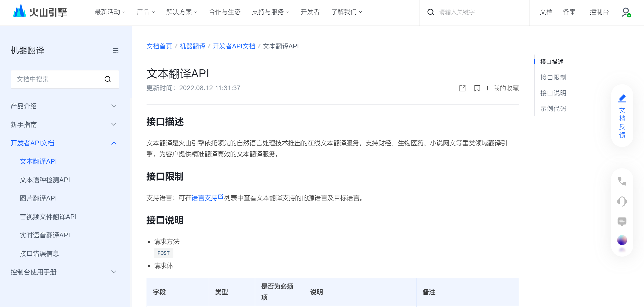Open the 控制台 link in header
This screenshot has width=644, height=307.
click(599, 12)
